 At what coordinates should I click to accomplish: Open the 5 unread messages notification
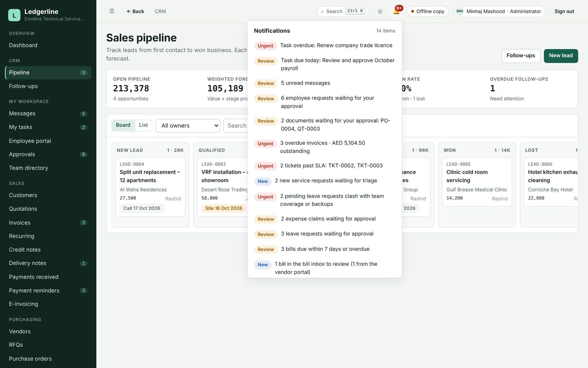(325, 83)
